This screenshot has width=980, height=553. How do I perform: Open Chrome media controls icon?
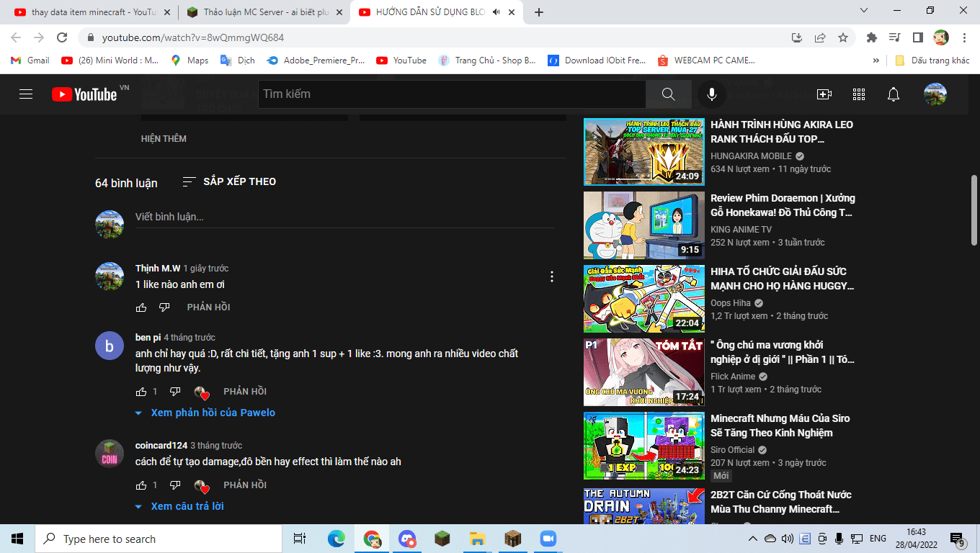click(x=895, y=37)
